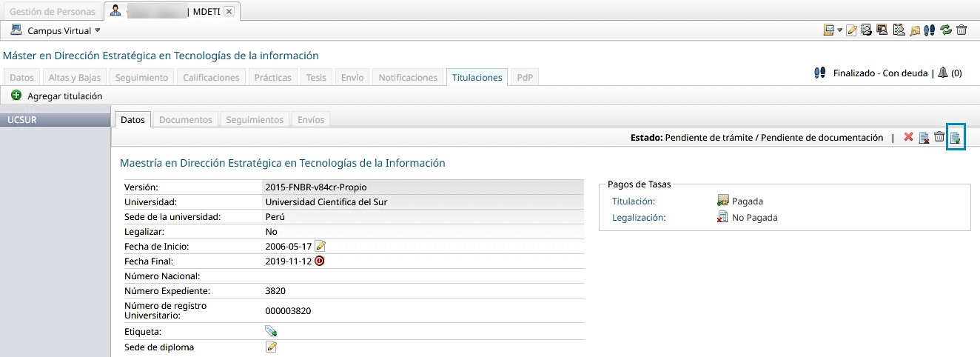Expand the mail note dropdown arrow
This screenshot has height=357, width=980.
coord(840,30)
